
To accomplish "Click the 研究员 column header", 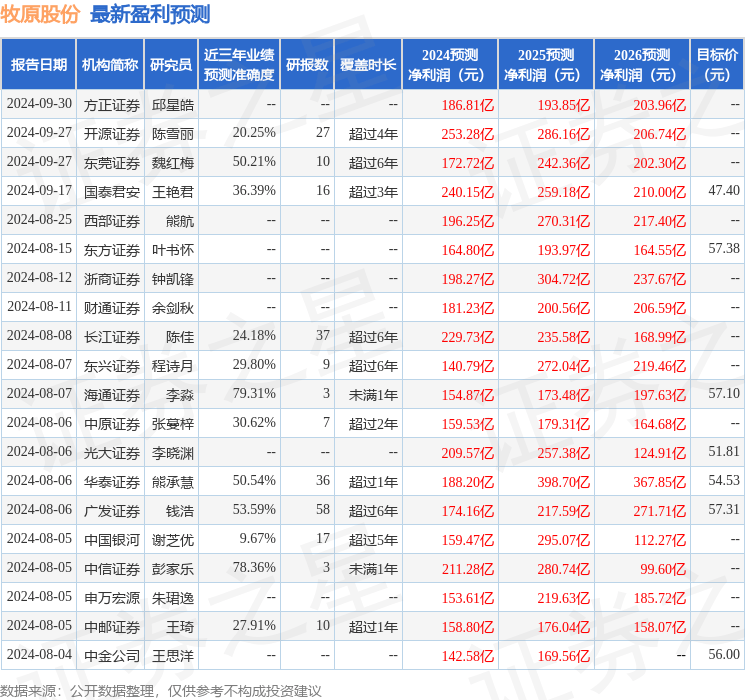I will (x=171, y=64).
